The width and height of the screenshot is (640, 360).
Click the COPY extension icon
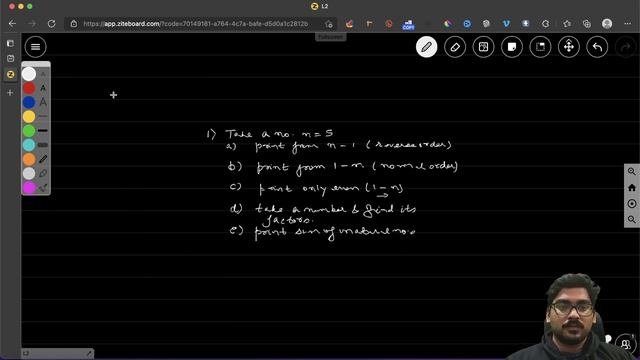(x=408, y=24)
